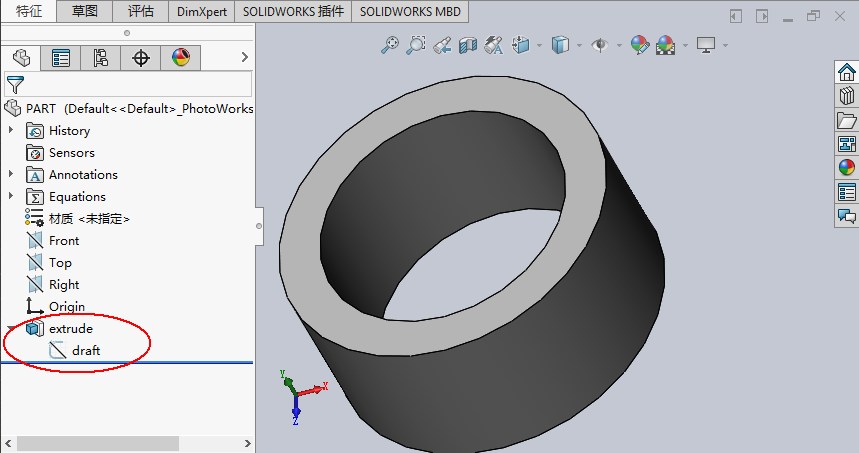Open View Orientation dropdown arrow
859x453 pixels.
pos(540,45)
